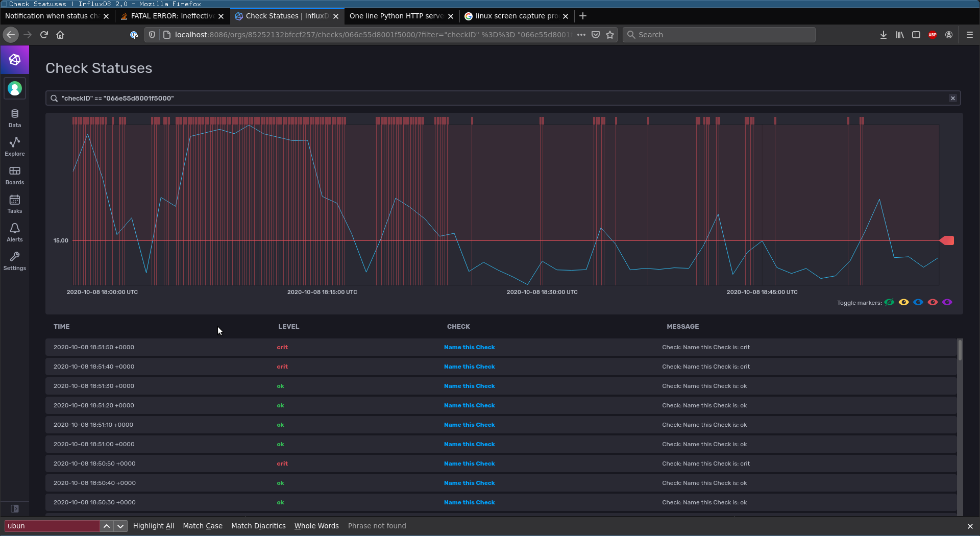
Task: Click the checkID filter search field
Action: tap(503, 98)
